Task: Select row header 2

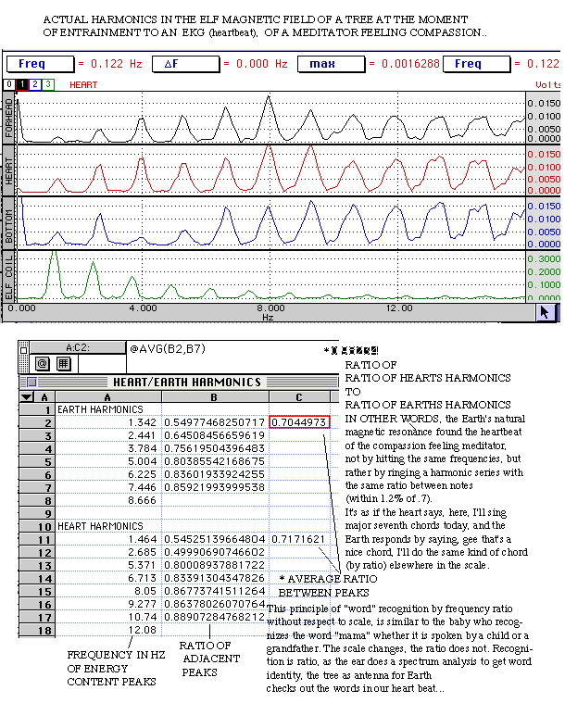Action: pos(38,422)
